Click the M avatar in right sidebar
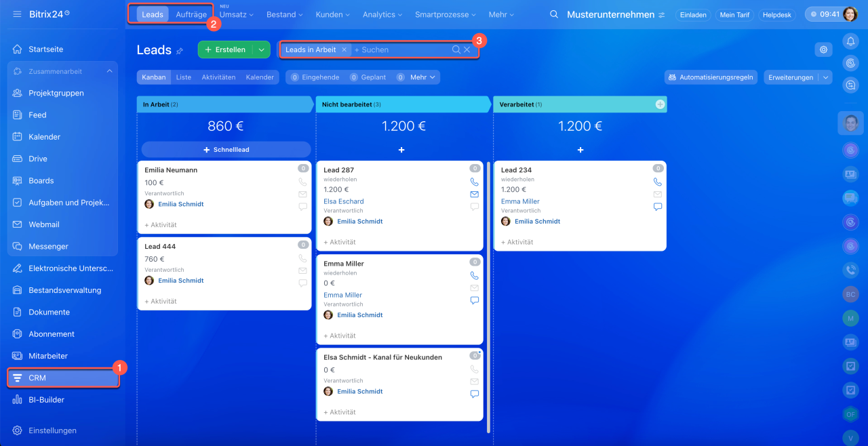868x446 pixels. [x=850, y=318]
